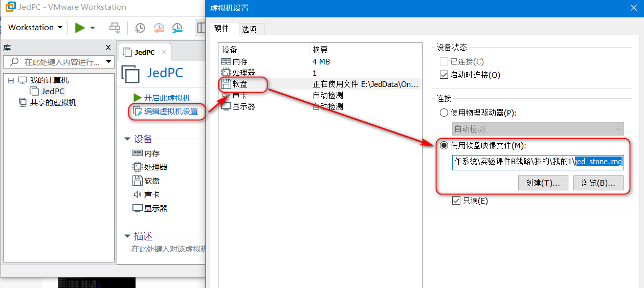
Task: Click the revert snapshot toolbar icon
Action: [159, 28]
